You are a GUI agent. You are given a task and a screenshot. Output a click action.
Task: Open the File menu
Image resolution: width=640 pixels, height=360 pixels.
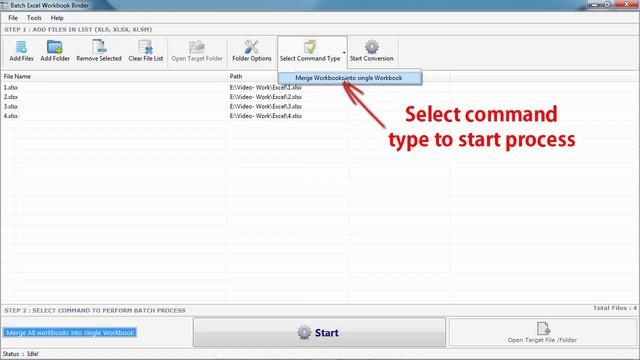13,18
